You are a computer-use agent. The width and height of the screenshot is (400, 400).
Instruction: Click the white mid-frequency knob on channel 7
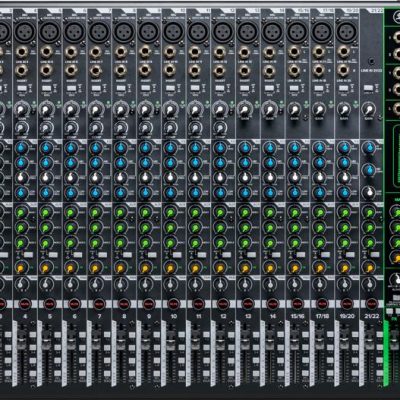coord(96,178)
